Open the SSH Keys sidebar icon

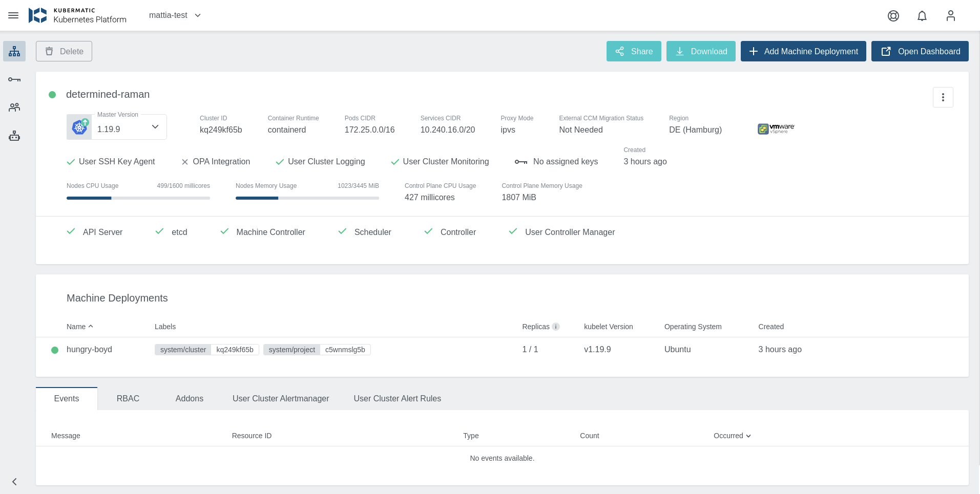(14, 79)
